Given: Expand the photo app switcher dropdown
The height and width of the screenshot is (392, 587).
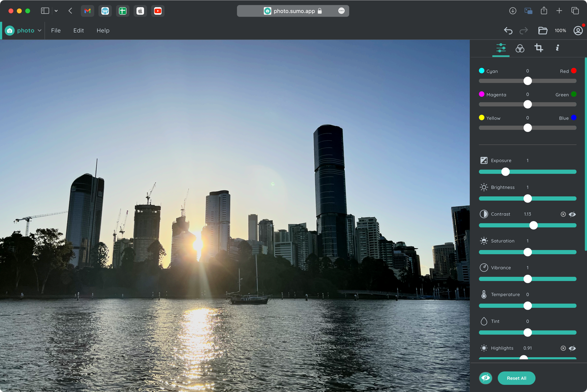Looking at the screenshot, I should pyautogui.click(x=39, y=30).
